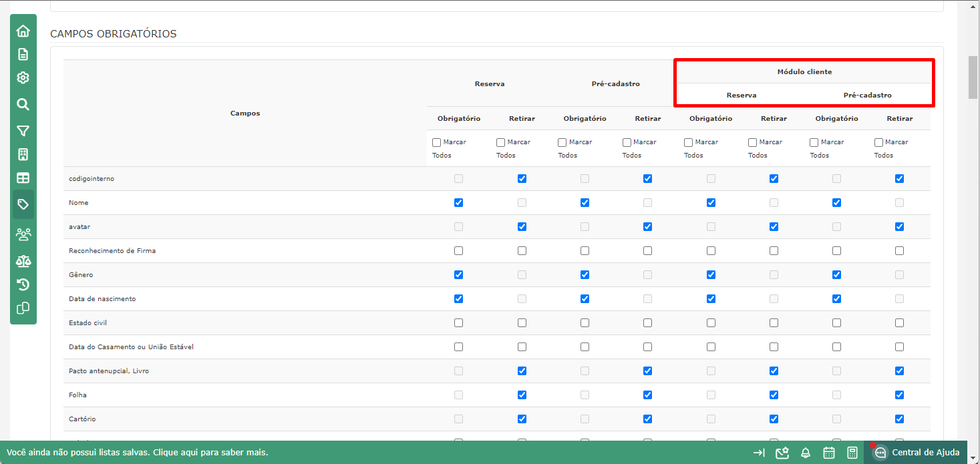
Task: Open the balance scales icon in the sidebar
Action: (23, 261)
